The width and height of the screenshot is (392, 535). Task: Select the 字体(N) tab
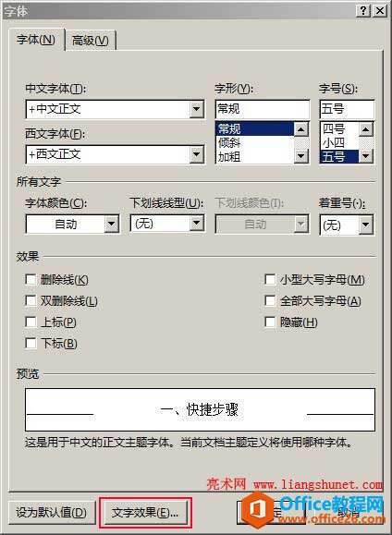[x=36, y=40]
